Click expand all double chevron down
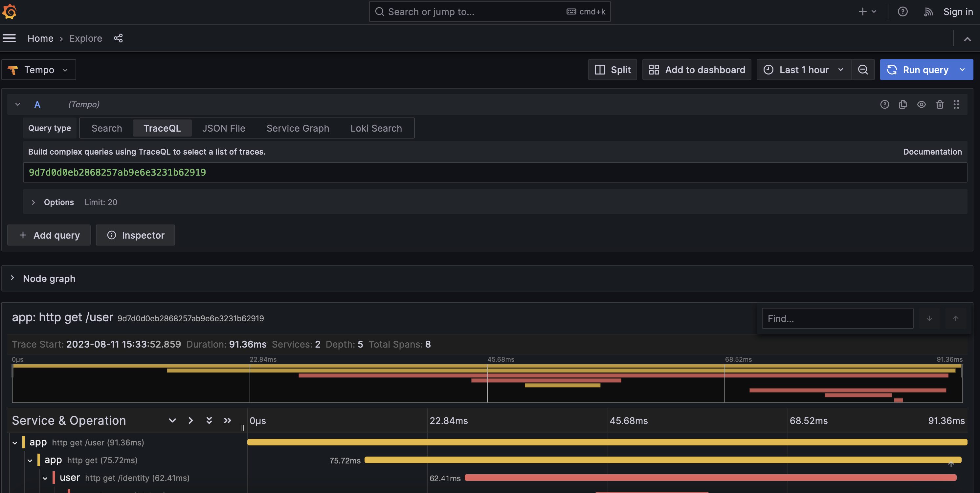Image resolution: width=980 pixels, height=493 pixels. (x=209, y=420)
